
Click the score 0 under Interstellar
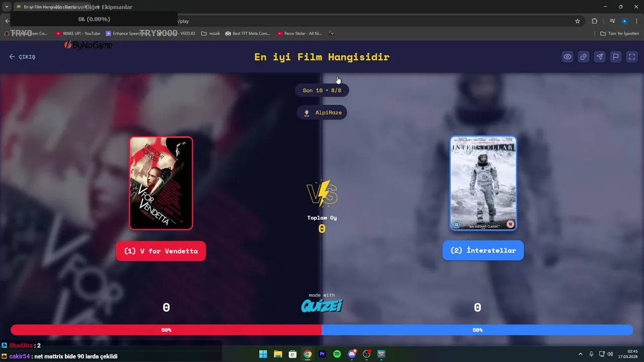(477, 308)
